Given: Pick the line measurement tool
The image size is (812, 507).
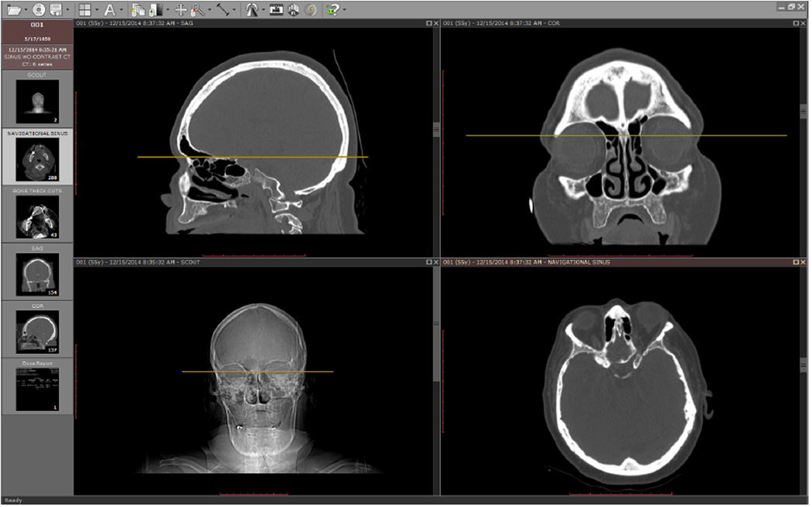Looking at the screenshot, I should point(223,10).
